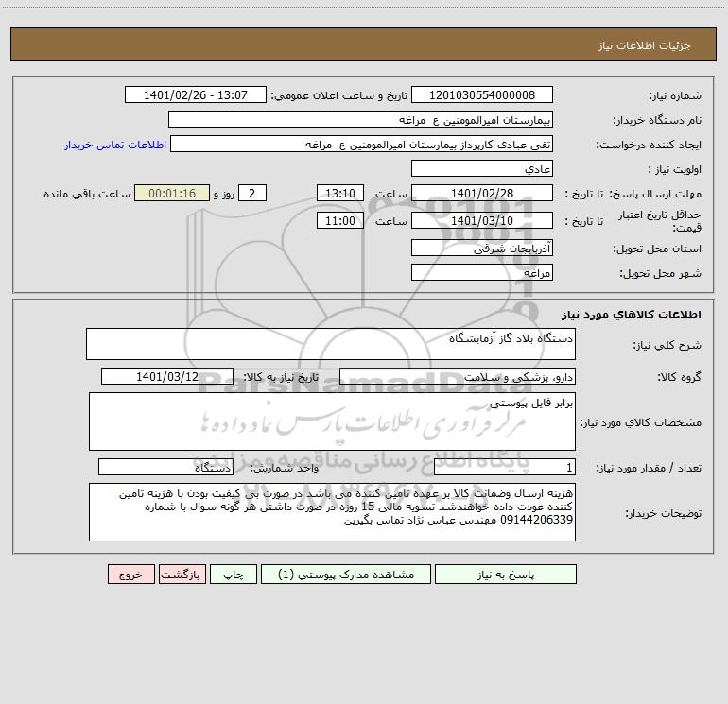728x704 pixels.
Task: Click request creator field 'تقی عبادی'
Action: point(361,144)
